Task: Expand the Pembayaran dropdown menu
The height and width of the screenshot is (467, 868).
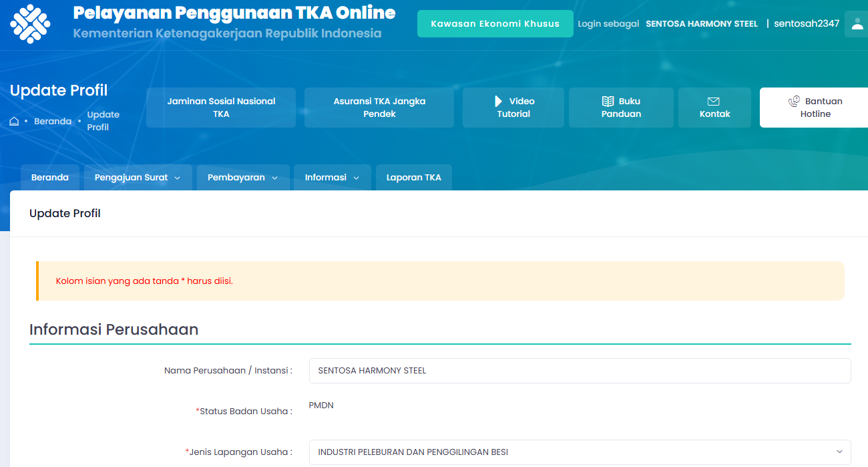Action: point(243,178)
